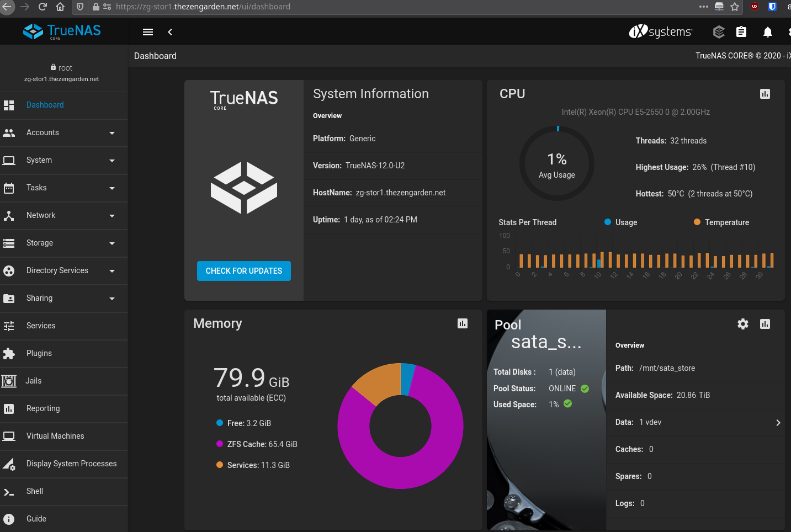
Task: Collapse sidebar with left chevron
Action: (170, 32)
